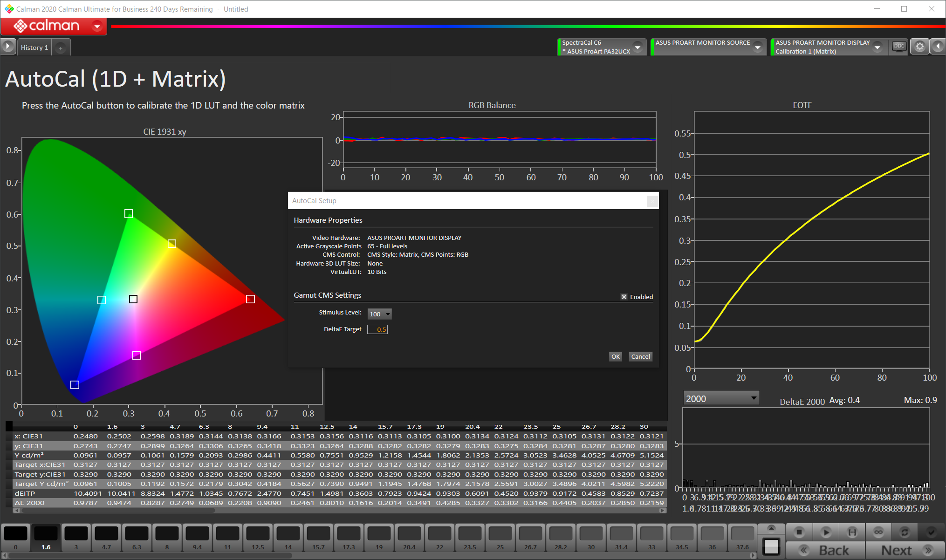Select the 6.3 grayscale swatch
Image resolution: width=946 pixels, height=560 pixels.
click(x=137, y=538)
